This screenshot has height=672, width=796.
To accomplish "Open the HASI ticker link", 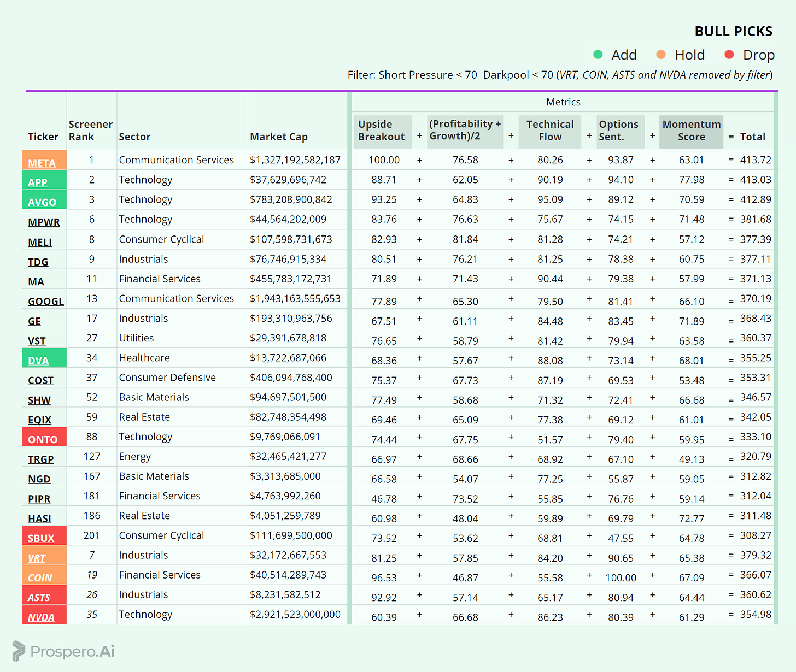I will click(39, 518).
